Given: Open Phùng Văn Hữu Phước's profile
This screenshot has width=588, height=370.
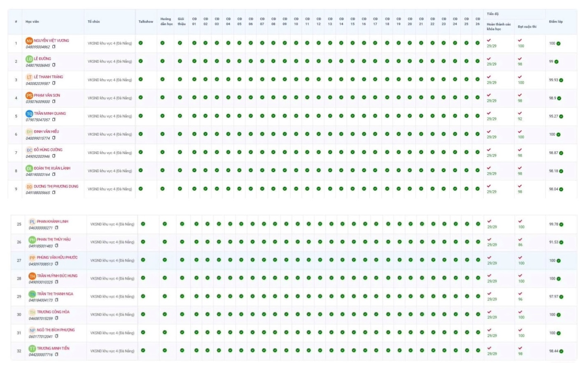Looking at the screenshot, I should (57, 258).
